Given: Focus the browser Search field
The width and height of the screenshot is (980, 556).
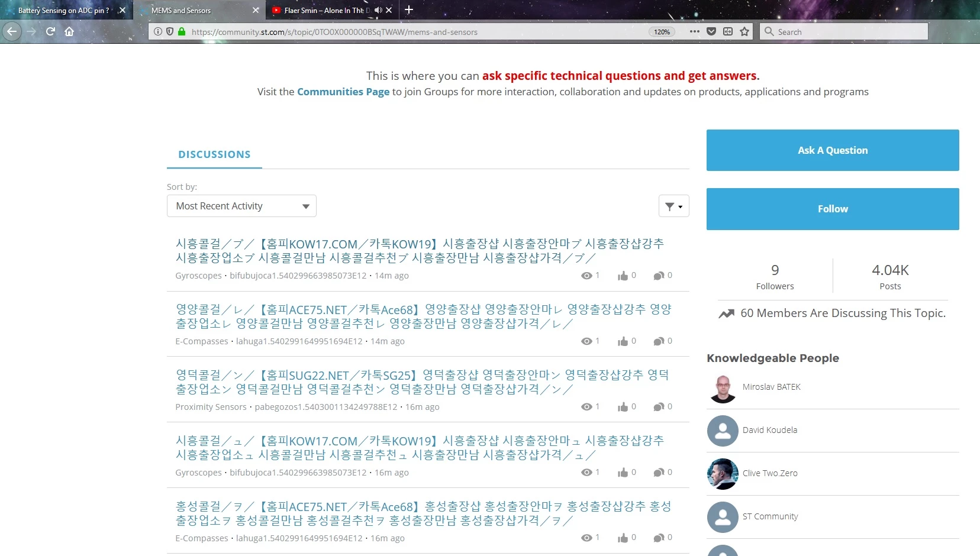Looking at the screenshot, I should tap(843, 32).
